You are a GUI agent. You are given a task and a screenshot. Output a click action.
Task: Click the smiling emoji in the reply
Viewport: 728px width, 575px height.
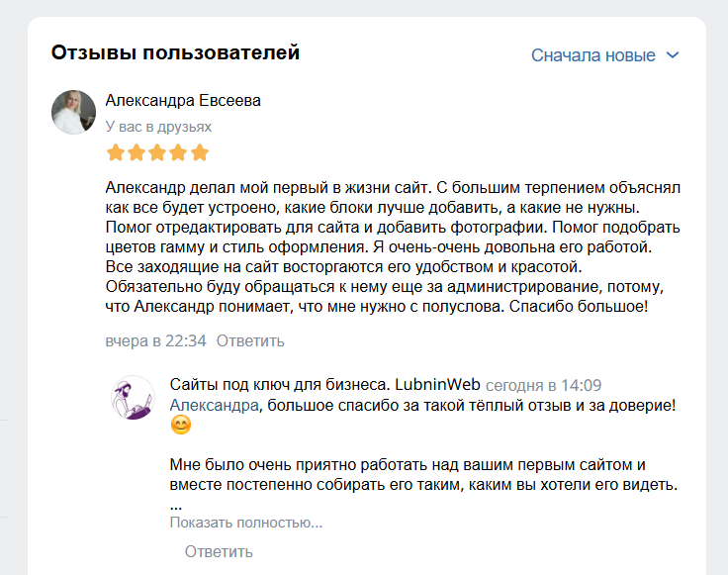(x=181, y=425)
